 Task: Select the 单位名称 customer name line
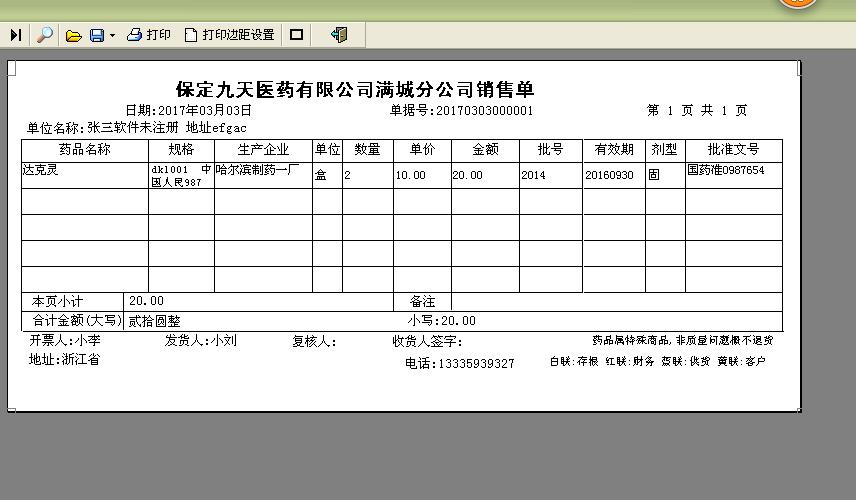[136, 128]
